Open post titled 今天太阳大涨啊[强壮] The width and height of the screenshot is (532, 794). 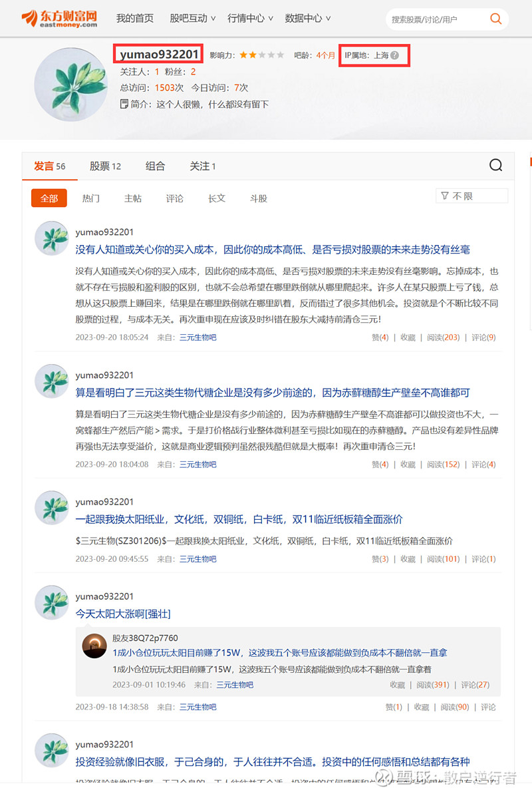click(123, 614)
